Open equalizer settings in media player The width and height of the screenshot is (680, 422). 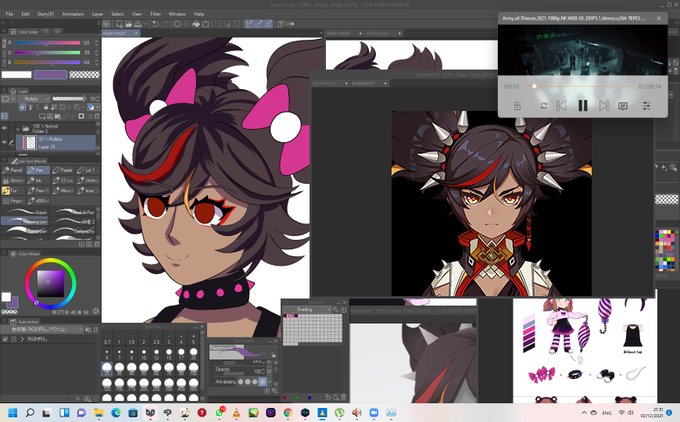click(646, 105)
